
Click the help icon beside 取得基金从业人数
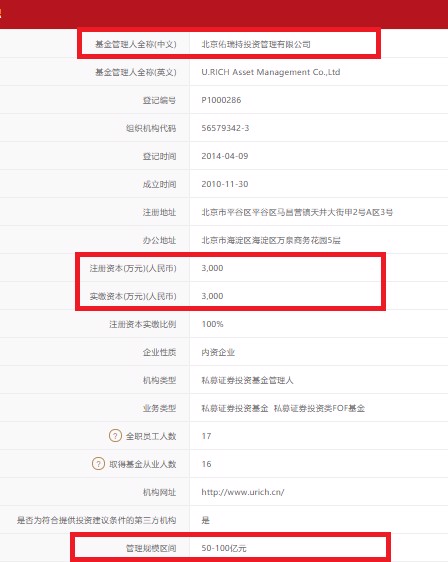pyautogui.click(x=98, y=464)
